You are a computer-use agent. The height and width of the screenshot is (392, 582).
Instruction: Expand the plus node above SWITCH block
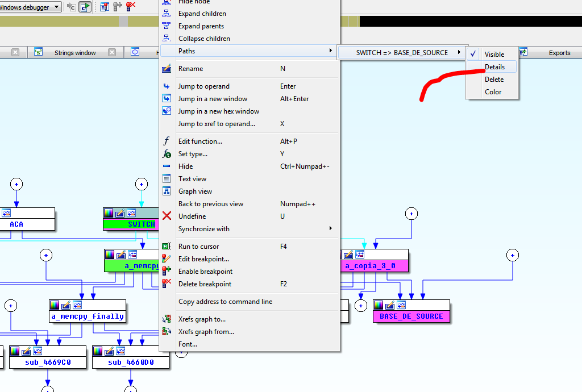coord(142,184)
